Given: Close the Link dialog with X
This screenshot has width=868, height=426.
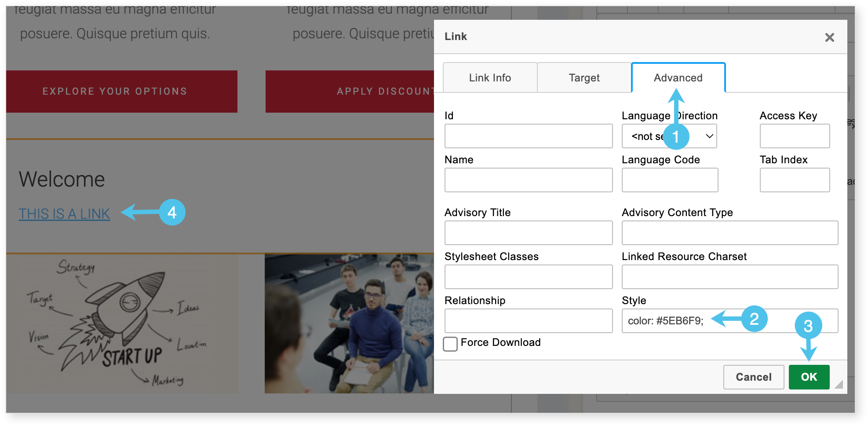Looking at the screenshot, I should 829,37.
